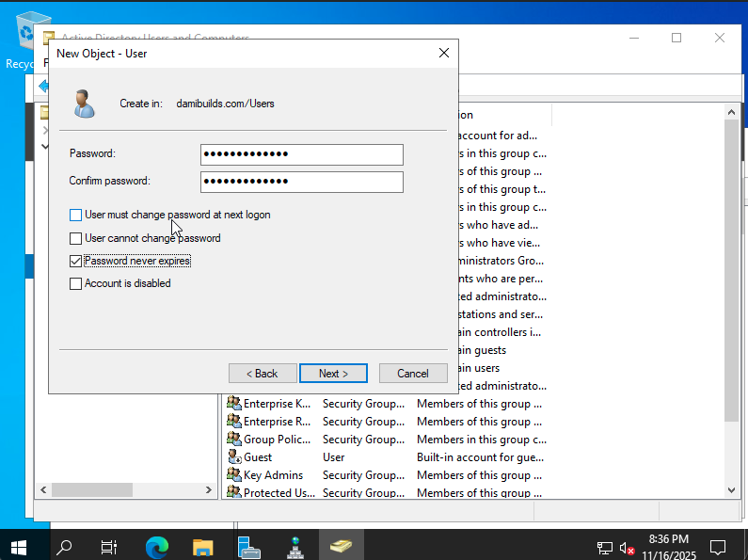Enable 'User must change password at next logon'

pyautogui.click(x=75, y=216)
